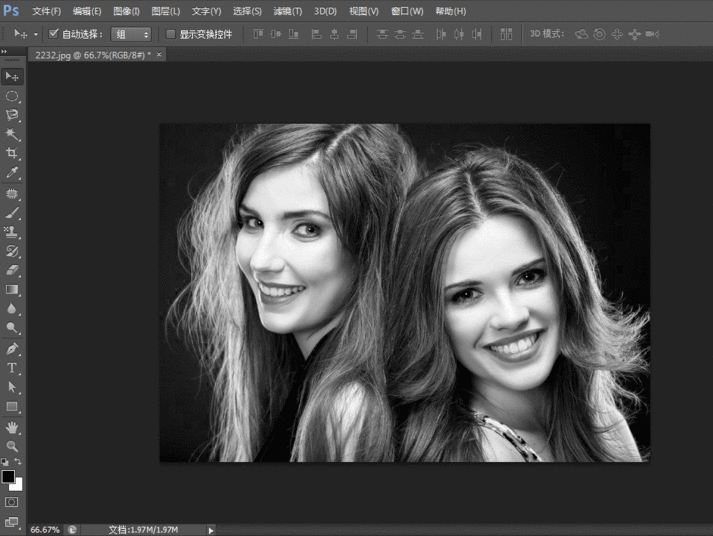Select the Zoom tool in toolbox
The width and height of the screenshot is (713, 536).
pyautogui.click(x=12, y=446)
